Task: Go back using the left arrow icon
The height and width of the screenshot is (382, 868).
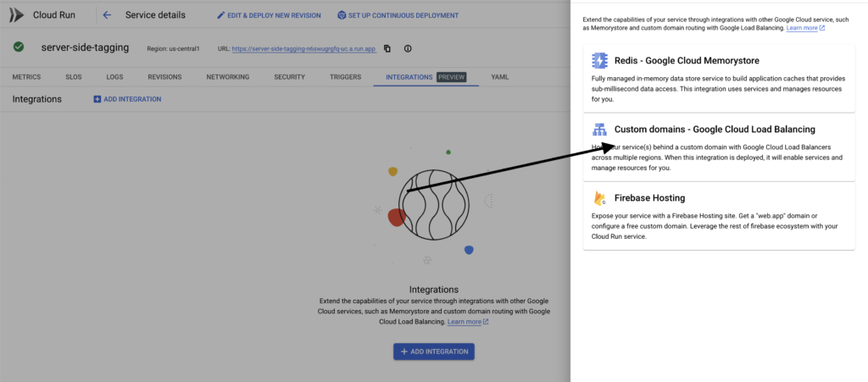Action: pyautogui.click(x=106, y=15)
